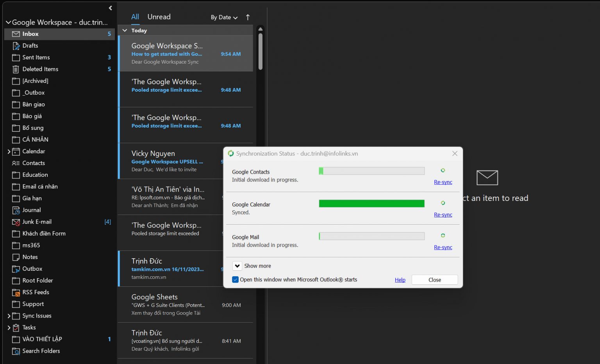Click the Tasks clipboard icon

pos(16,328)
